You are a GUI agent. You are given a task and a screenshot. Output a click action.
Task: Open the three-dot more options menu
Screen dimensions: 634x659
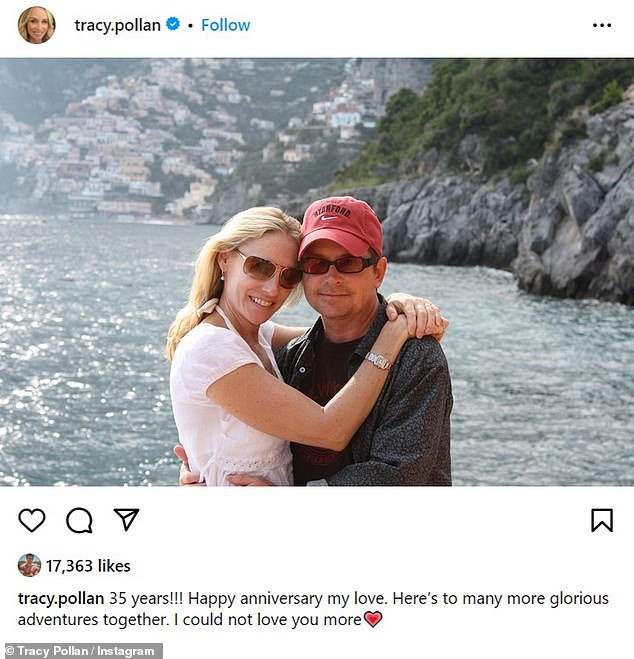[x=602, y=25]
